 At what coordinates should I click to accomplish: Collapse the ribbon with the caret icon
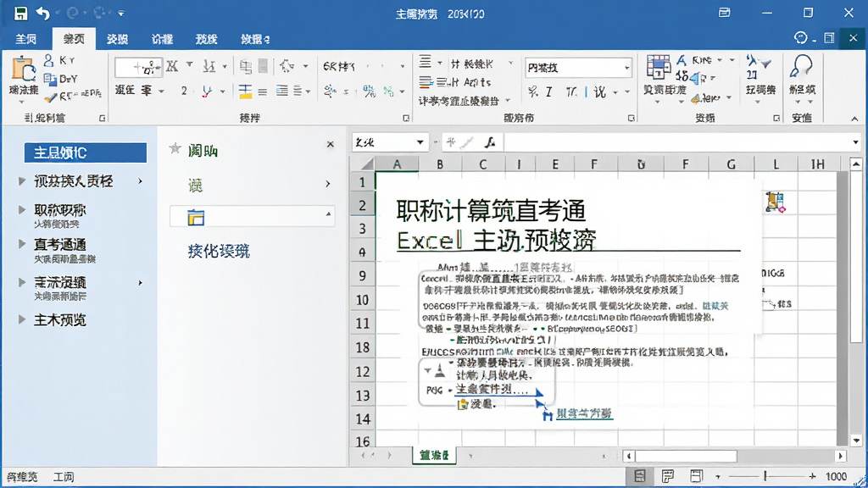854,119
